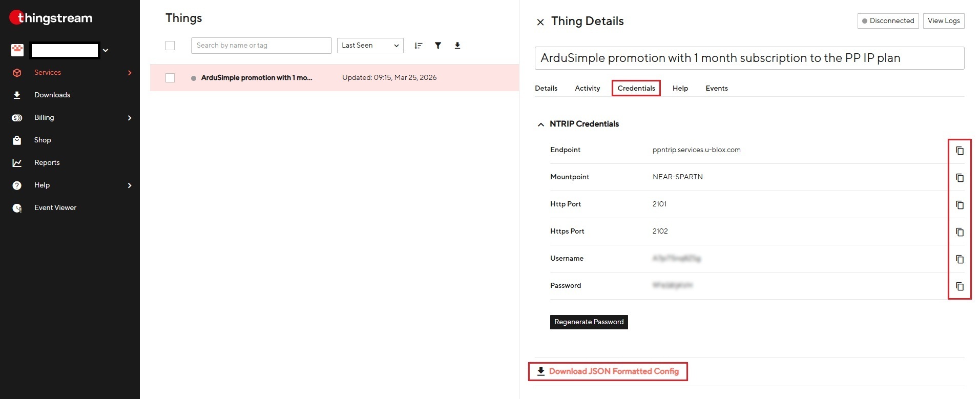This screenshot has width=980, height=399.
Task: Click the download icon in Things toolbar
Action: point(457,46)
